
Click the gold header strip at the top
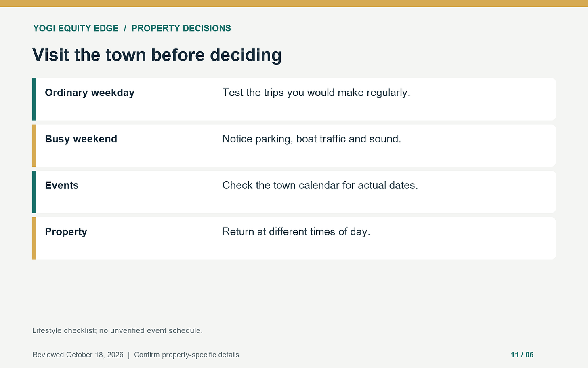[x=294, y=3]
